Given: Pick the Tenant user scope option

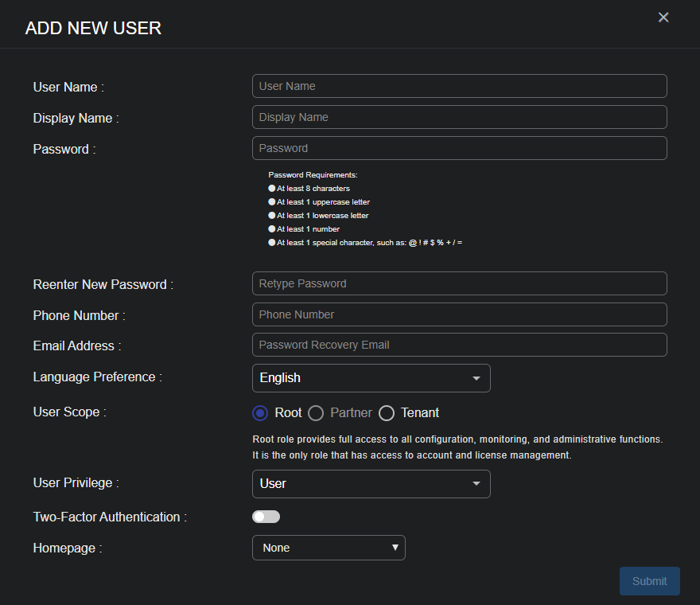Looking at the screenshot, I should (387, 413).
